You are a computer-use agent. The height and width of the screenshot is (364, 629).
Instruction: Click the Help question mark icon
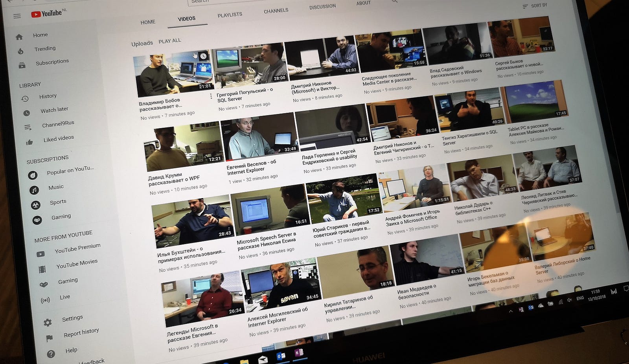[51, 354]
